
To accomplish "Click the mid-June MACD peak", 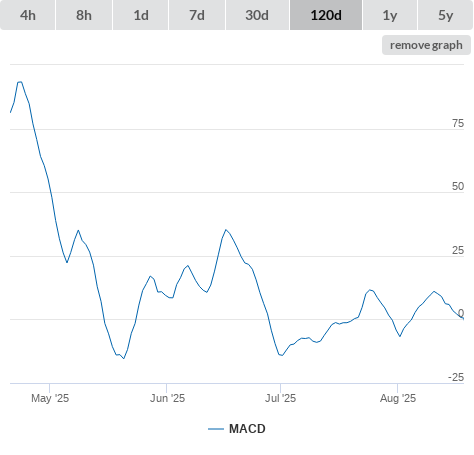I will [226, 230].
